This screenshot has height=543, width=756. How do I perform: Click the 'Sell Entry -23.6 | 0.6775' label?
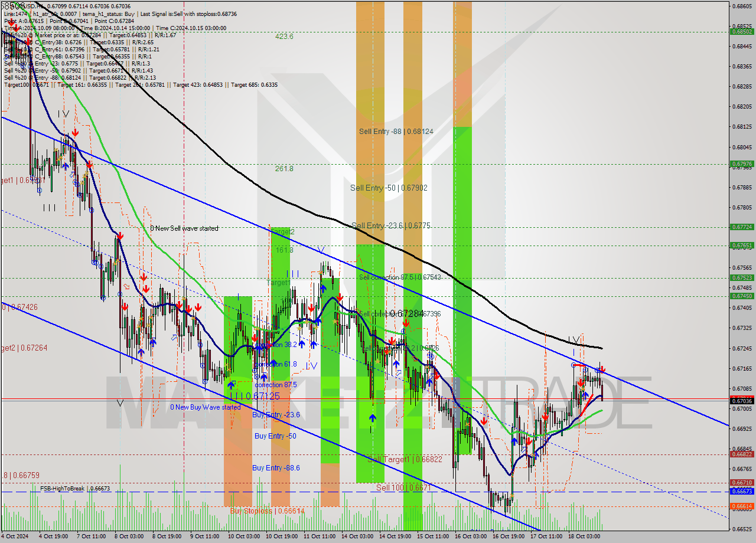[391, 225]
